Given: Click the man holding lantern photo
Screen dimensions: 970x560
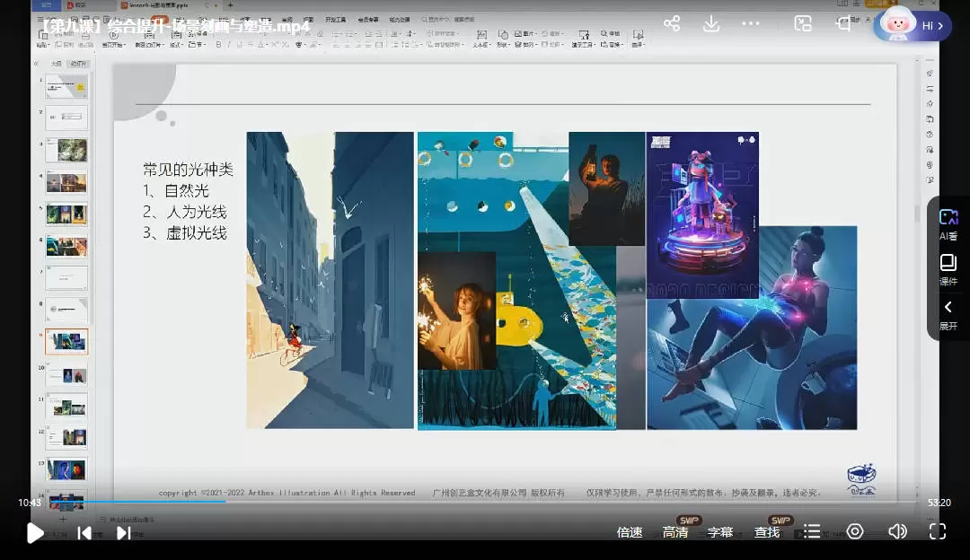Looking at the screenshot, I should (606, 188).
